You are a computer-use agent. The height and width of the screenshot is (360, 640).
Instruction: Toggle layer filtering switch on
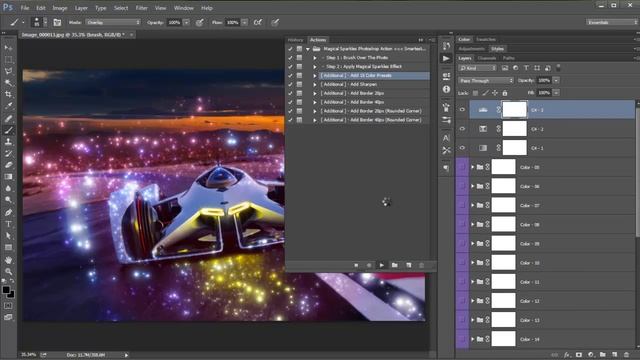pyautogui.click(x=558, y=67)
